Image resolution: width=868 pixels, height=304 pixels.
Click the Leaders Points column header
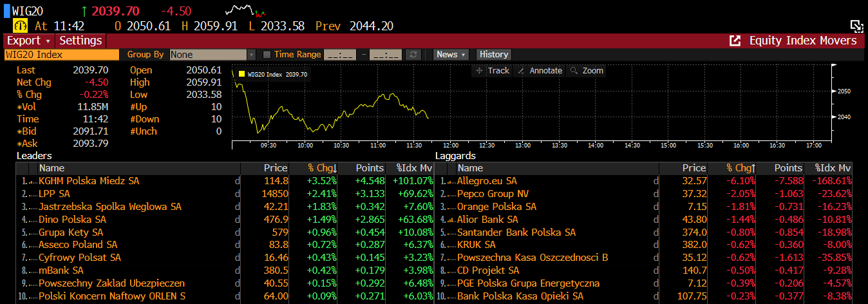tap(362, 168)
